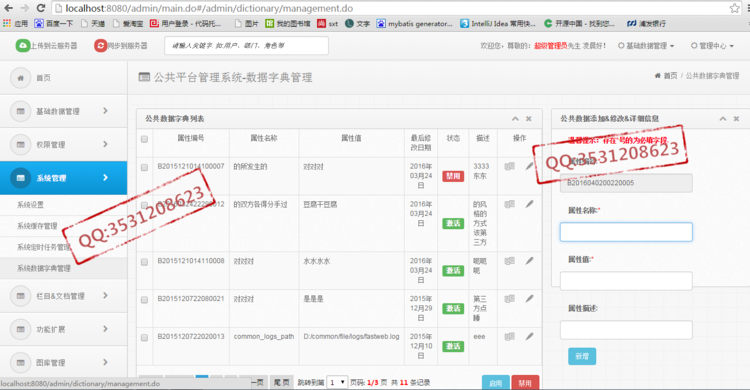
Task: Expand the 功能扩展 sidebar chevron
Action: point(105,329)
